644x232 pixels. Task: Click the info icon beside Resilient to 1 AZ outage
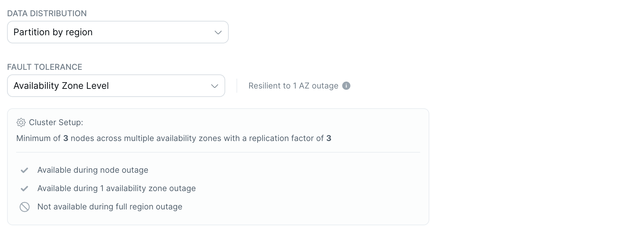346,86
